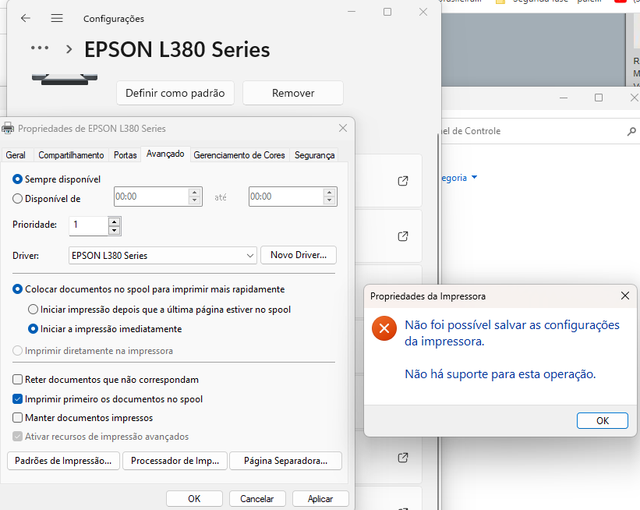Click the Novo Driver... button
The image size is (640, 510).
pyautogui.click(x=298, y=255)
